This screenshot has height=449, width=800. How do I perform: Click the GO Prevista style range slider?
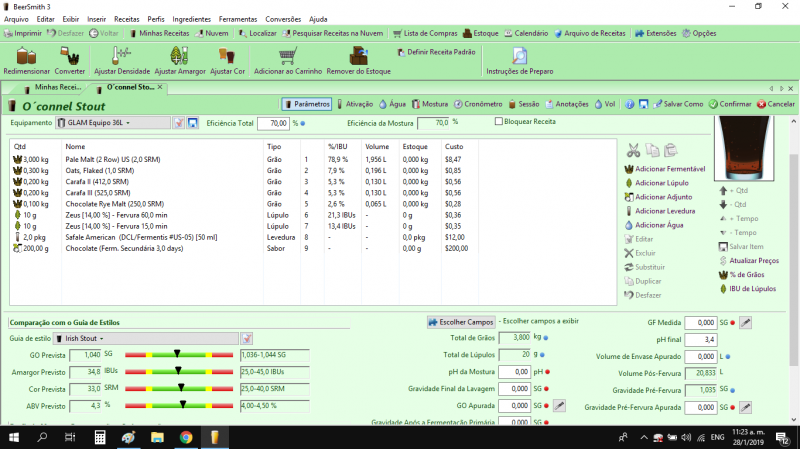[179, 355]
